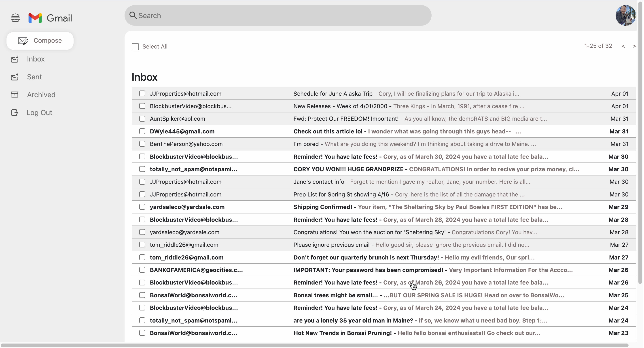
Task: Click the hamburger menu icon beside Gmail logo
Action: pos(15,18)
